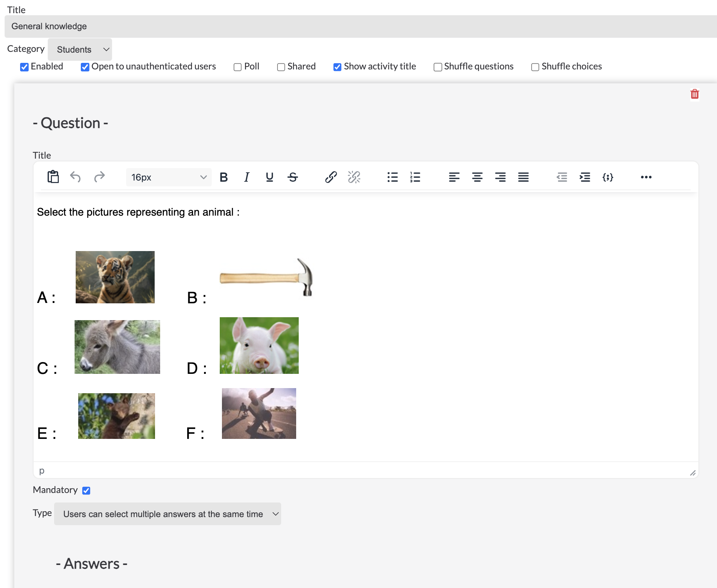Remove link with the unlink icon
Image resolution: width=717 pixels, height=588 pixels.
(x=354, y=177)
